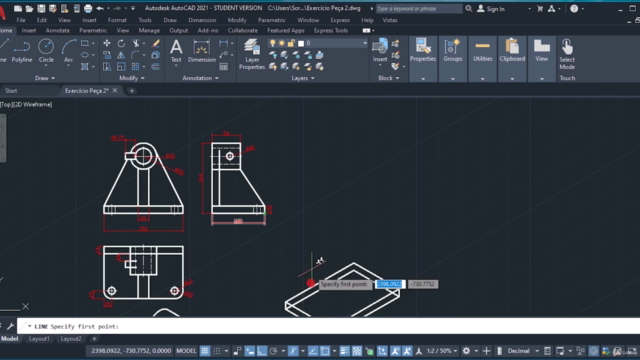Expand the Modify panel
640x360 pixels.
[x=131, y=78]
